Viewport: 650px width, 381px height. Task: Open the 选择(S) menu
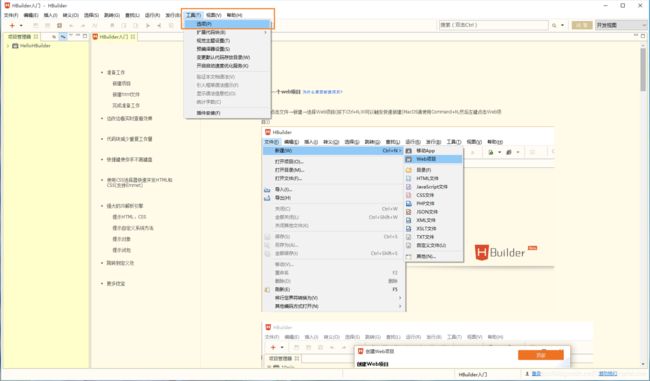click(91, 15)
